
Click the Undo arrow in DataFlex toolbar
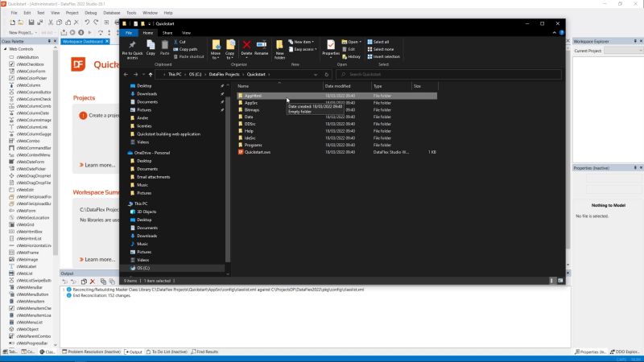point(87,23)
